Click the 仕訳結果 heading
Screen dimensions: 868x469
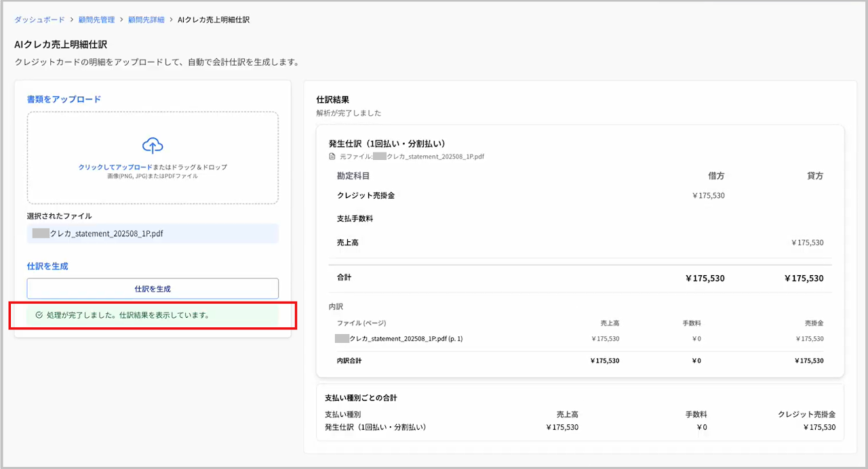click(x=333, y=100)
